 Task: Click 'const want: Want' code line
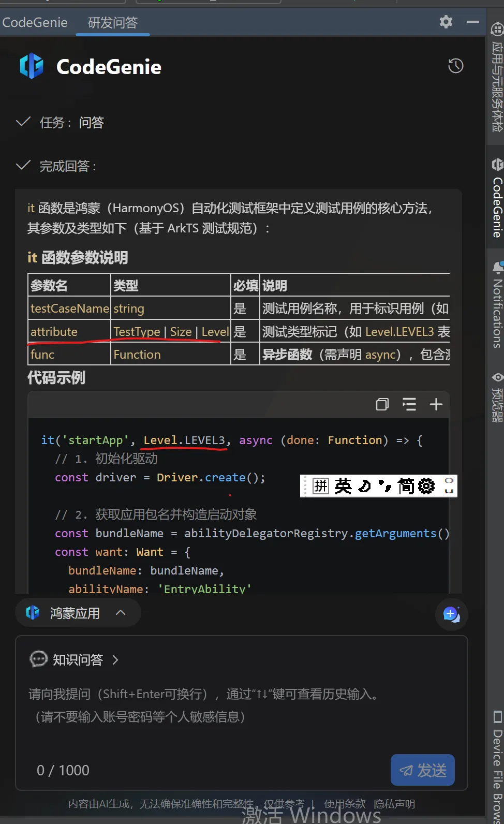click(x=123, y=552)
